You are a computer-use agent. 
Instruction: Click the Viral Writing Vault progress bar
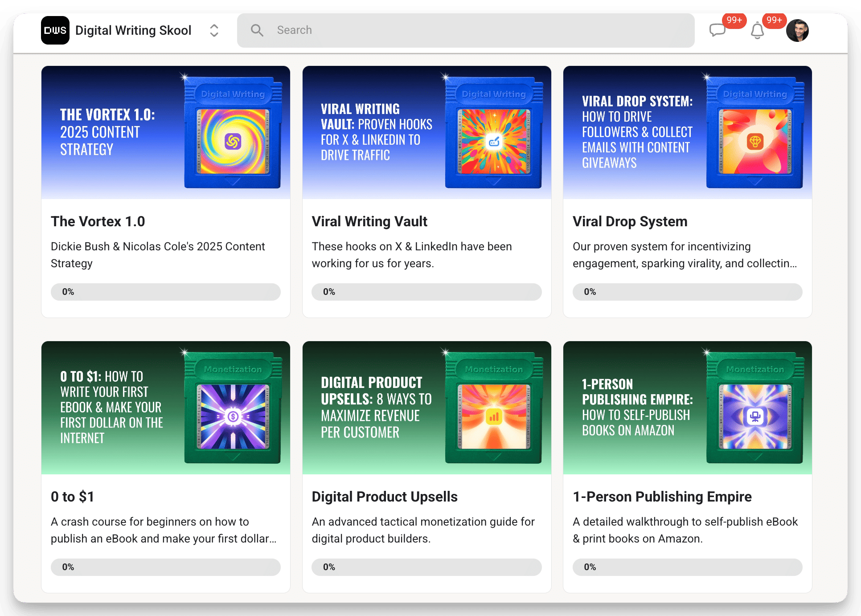pos(427,292)
